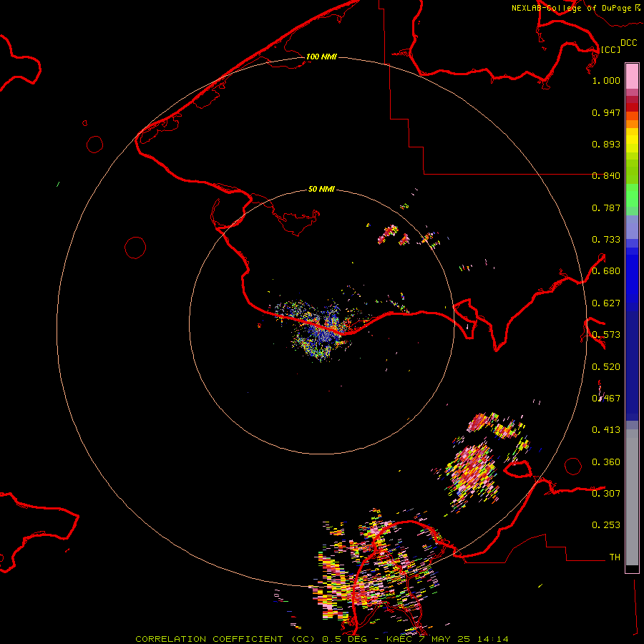The height and width of the screenshot is (644, 644).
Task: Click the 0.627 color scale label
Action: [x=606, y=303]
